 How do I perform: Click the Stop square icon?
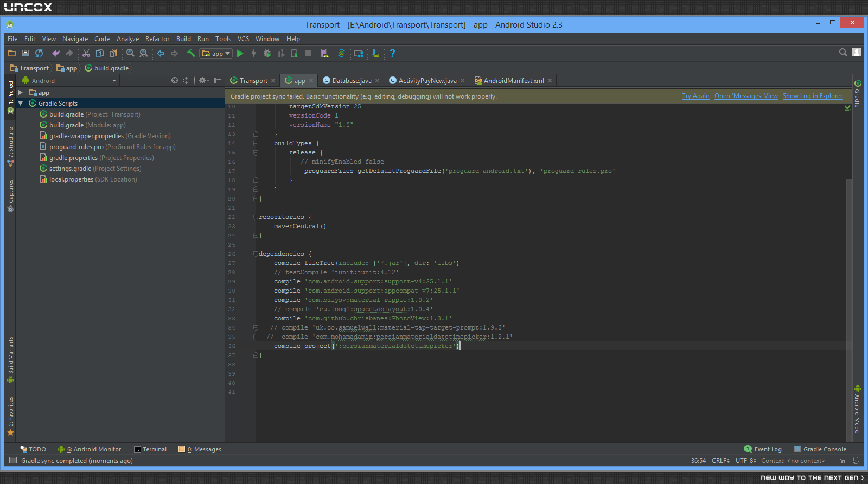[x=308, y=53]
